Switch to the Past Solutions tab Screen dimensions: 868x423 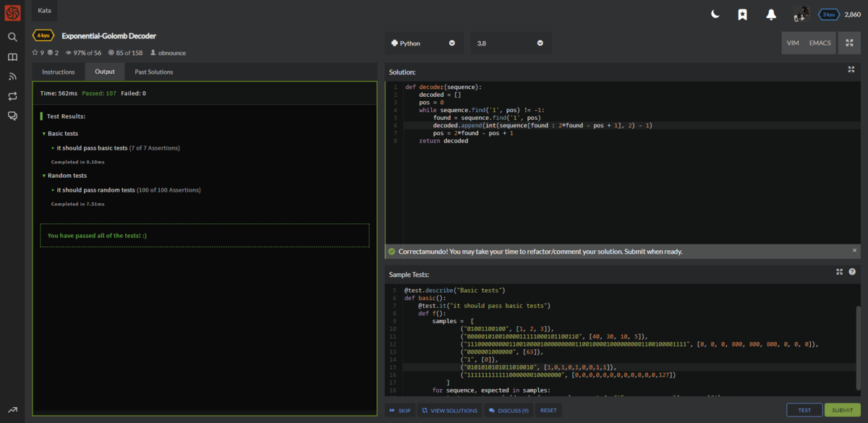tap(153, 72)
